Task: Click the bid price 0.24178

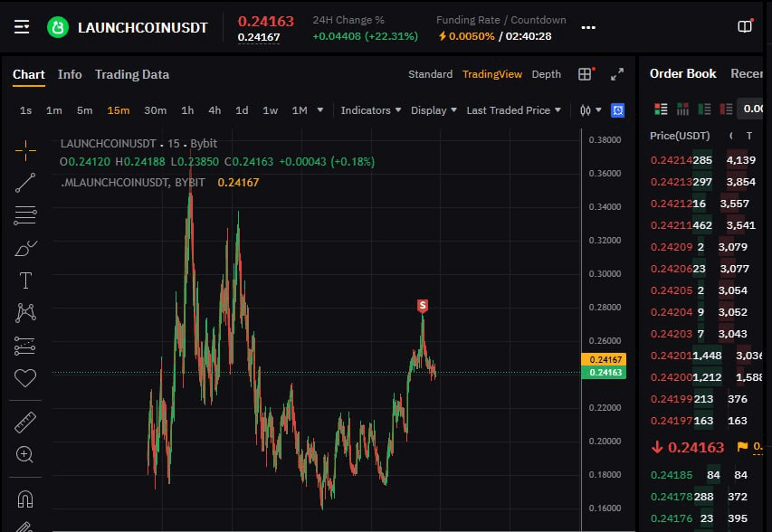Action: point(671,497)
